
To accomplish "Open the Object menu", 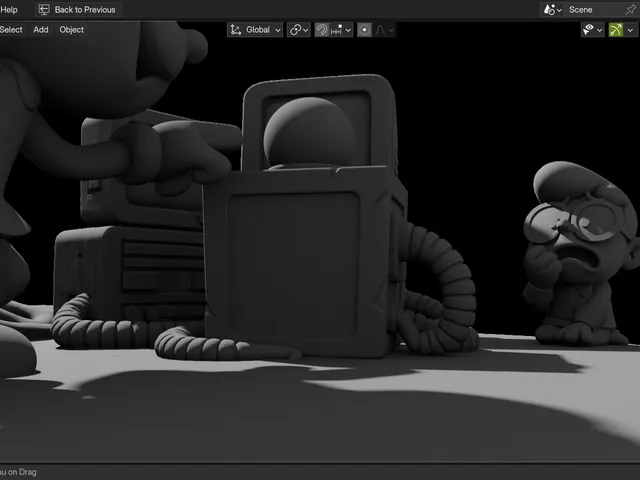I will click(x=71, y=30).
